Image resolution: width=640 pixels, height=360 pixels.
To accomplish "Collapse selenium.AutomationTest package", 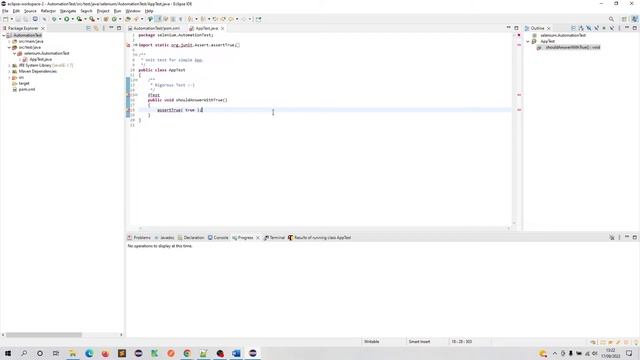I will 14,53.
